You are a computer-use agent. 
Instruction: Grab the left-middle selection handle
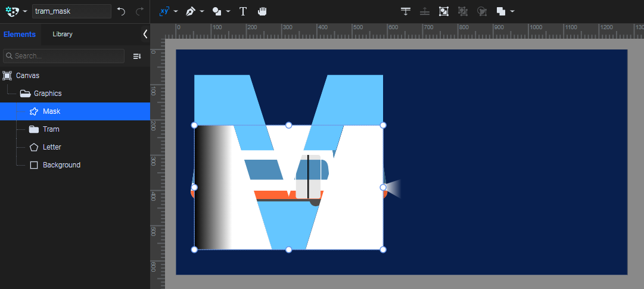click(x=194, y=188)
